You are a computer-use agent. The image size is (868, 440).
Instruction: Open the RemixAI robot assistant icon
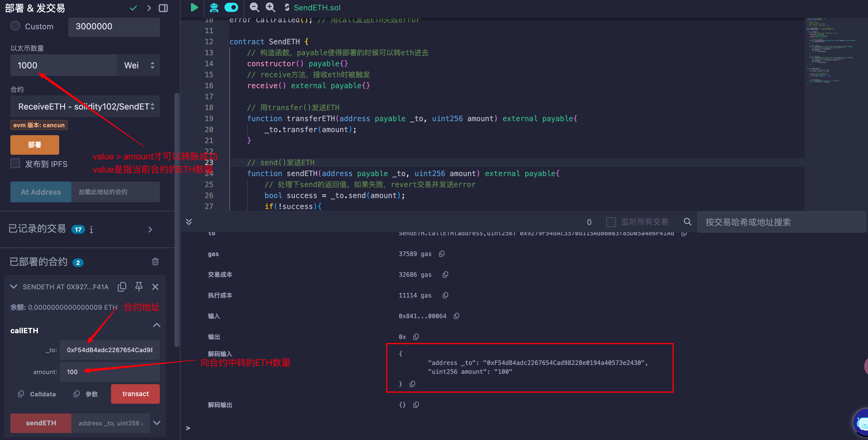click(213, 7)
